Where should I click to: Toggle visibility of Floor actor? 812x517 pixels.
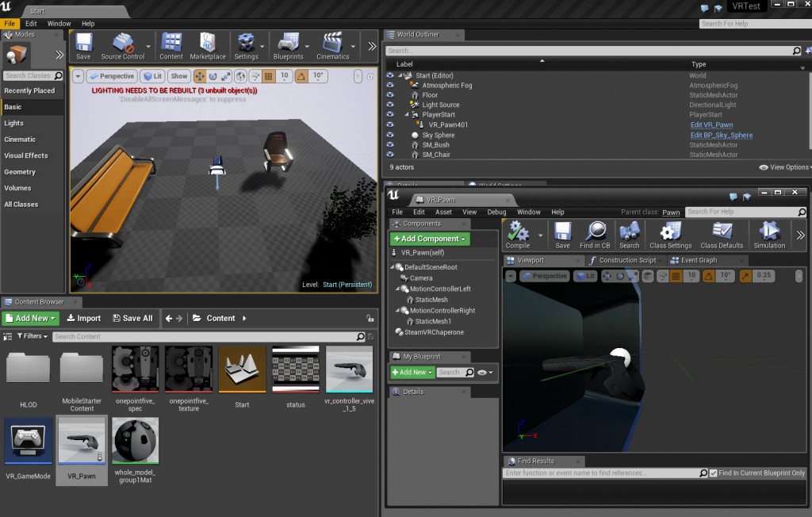pyautogui.click(x=390, y=95)
